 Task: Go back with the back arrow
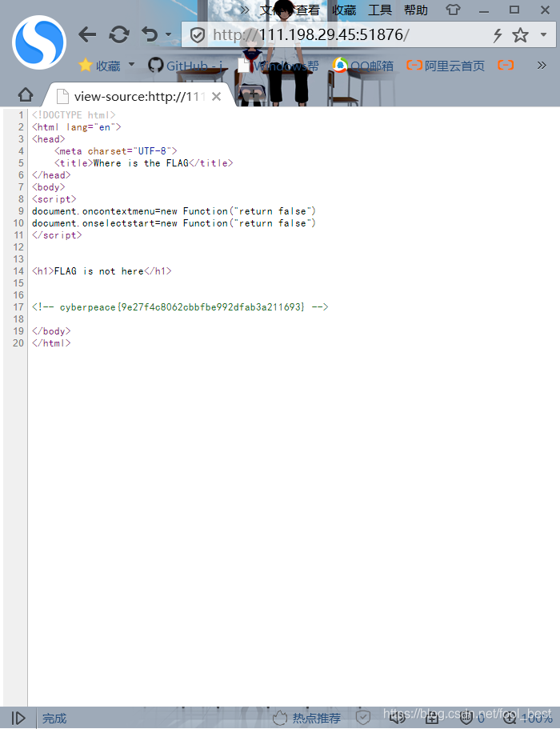(87, 34)
